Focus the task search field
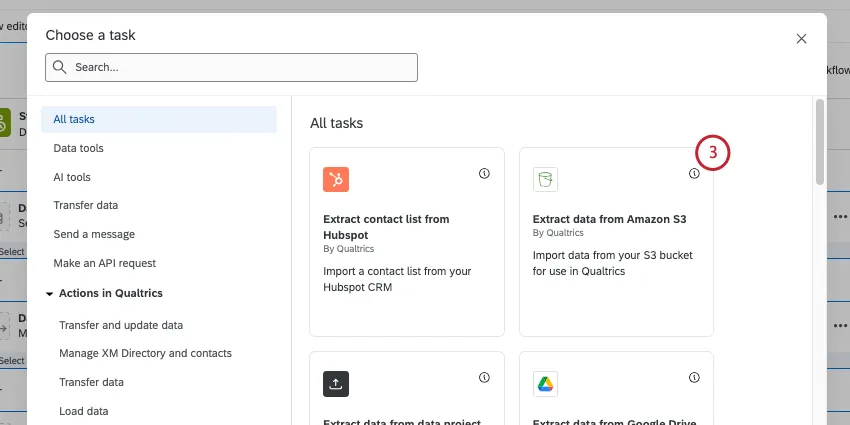850x425 pixels. 240,67
